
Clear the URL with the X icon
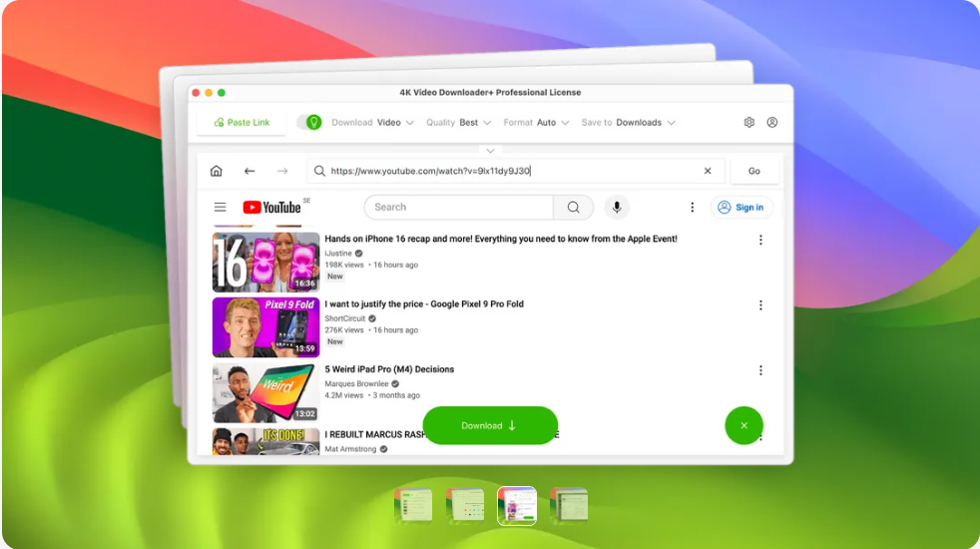[708, 171]
